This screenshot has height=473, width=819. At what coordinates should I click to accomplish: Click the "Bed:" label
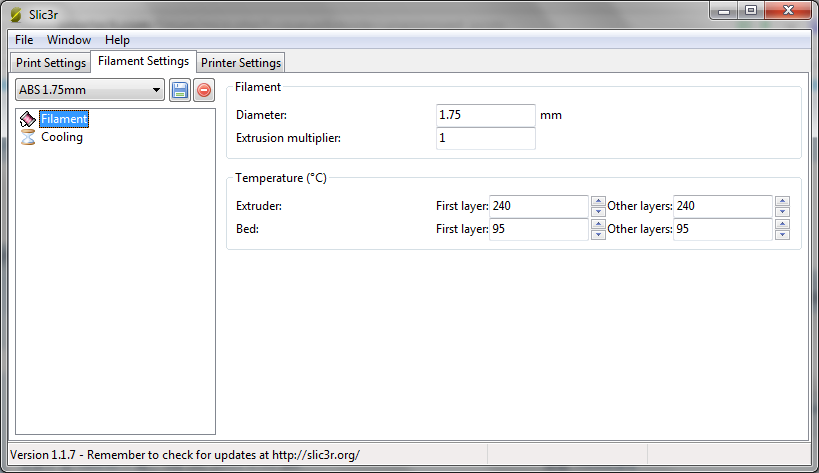coord(247,229)
